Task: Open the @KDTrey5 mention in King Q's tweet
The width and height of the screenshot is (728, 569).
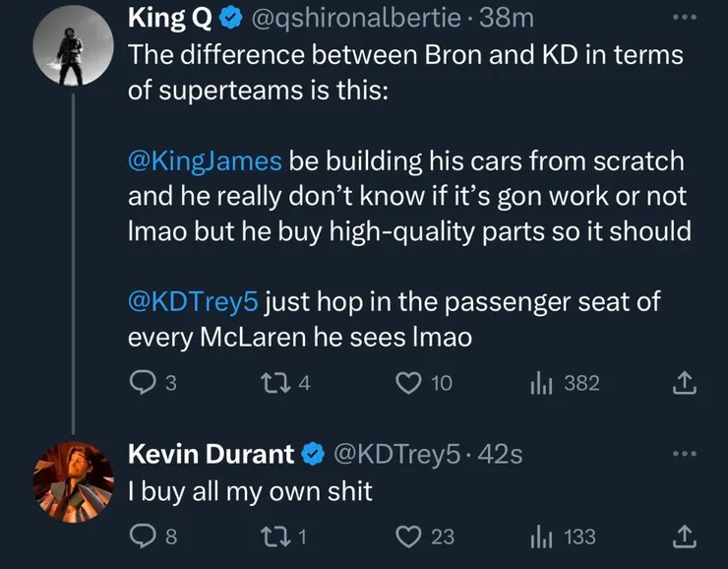Action: coord(193,302)
